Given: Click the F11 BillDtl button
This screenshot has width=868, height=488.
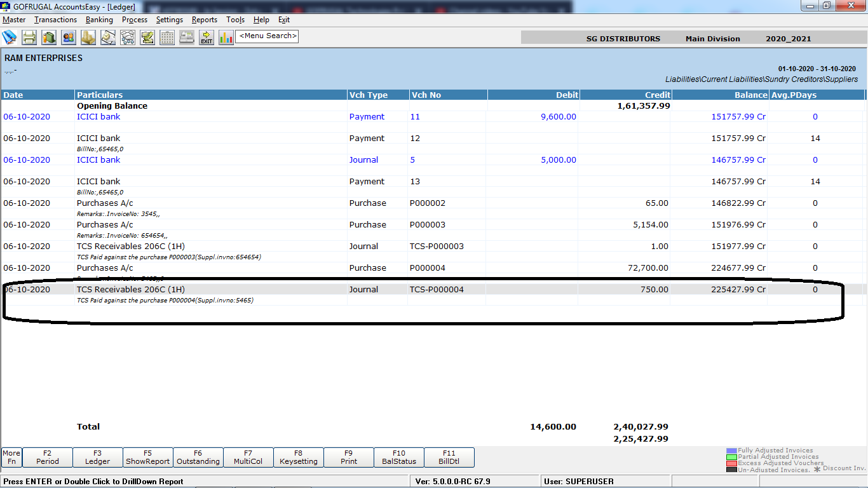Looking at the screenshot, I should tap(449, 457).
